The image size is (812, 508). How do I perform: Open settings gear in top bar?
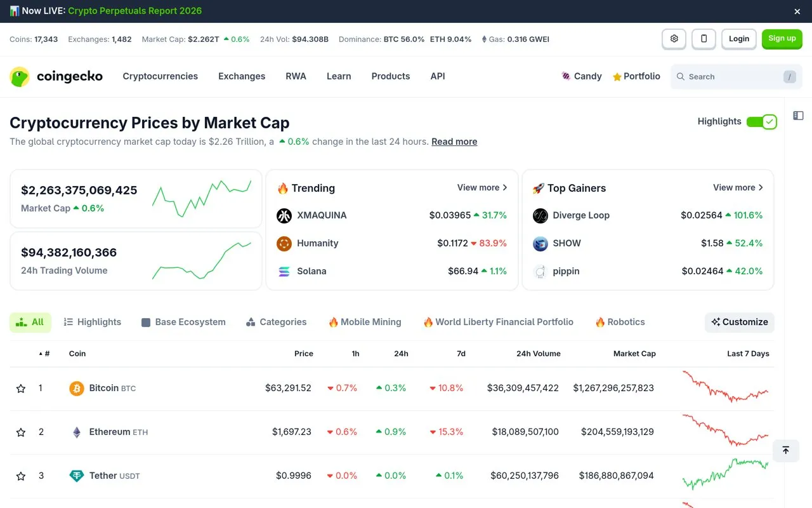coord(674,39)
